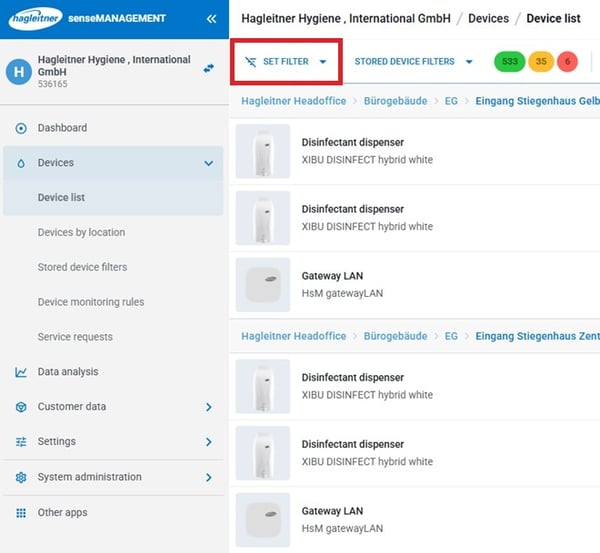Toggle the red 6 status badge
Image resolution: width=600 pixels, height=553 pixels.
tap(567, 62)
